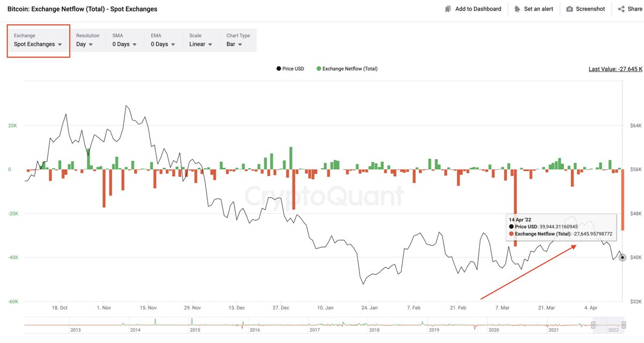Click 2015 in the navigator timeline
This screenshot has width=644, height=343.
[196, 331]
